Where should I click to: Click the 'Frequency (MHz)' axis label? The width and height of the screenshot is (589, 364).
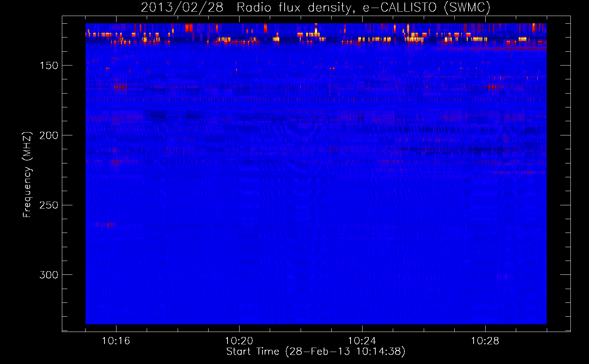27,174
